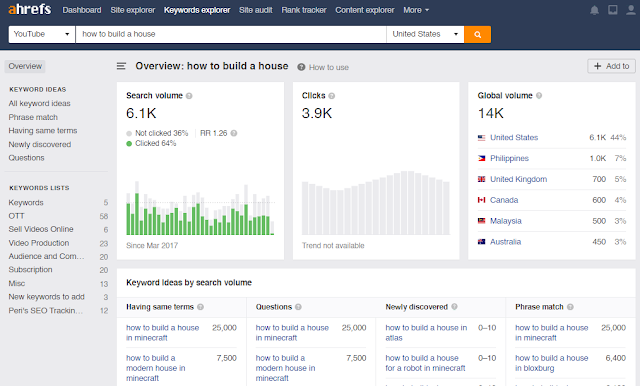Click the ahrefs logo

(30, 10)
